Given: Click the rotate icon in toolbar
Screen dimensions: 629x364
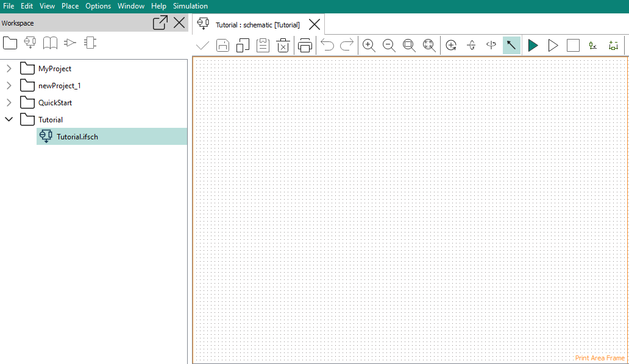Looking at the screenshot, I should pyautogui.click(x=451, y=45).
